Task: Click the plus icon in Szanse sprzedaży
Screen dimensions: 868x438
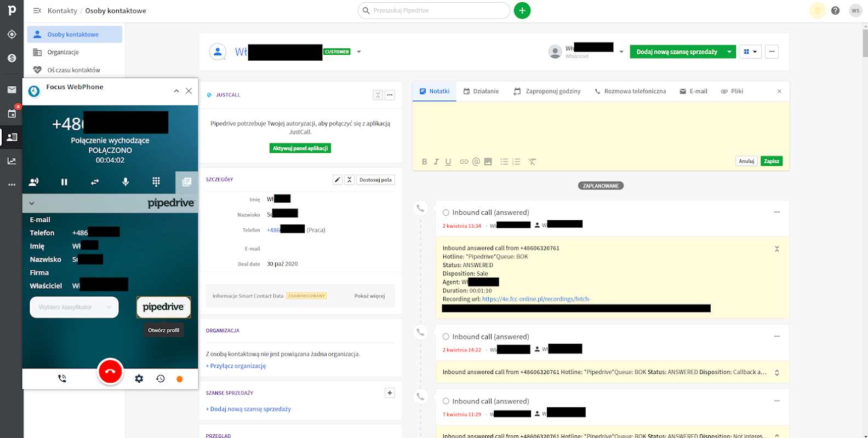Action: coord(390,393)
